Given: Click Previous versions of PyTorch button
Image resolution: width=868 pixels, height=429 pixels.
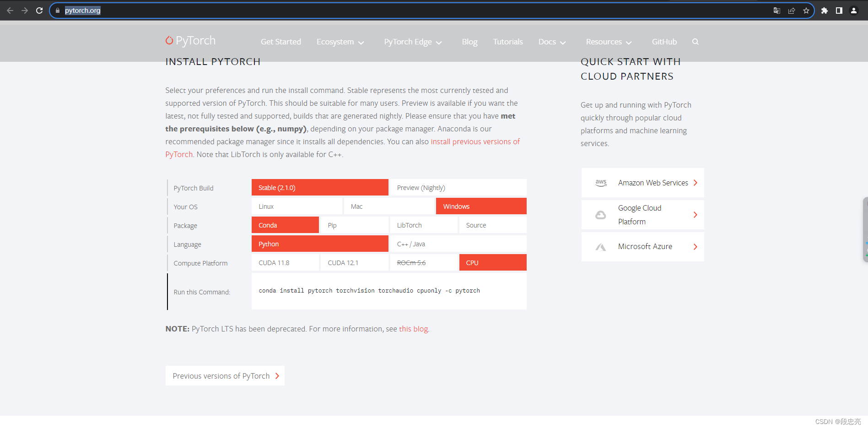Looking at the screenshot, I should click(225, 376).
